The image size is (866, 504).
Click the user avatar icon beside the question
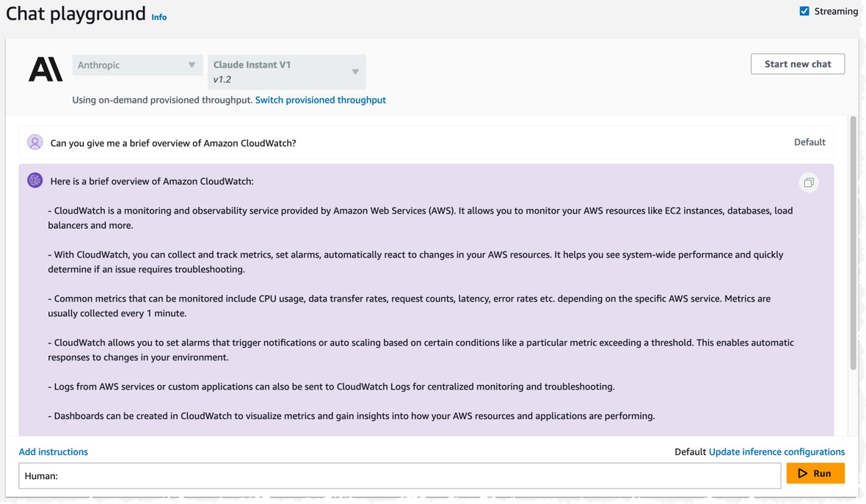pos(34,142)
